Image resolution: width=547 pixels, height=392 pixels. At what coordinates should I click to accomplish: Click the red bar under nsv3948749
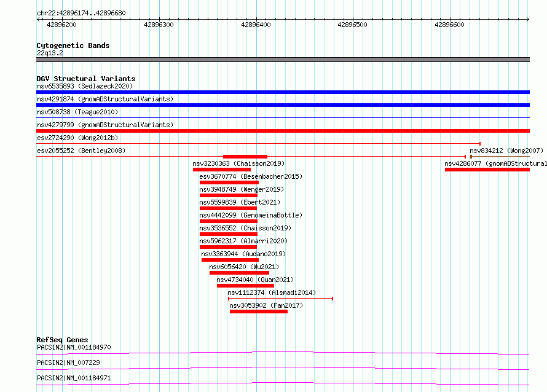click(229, 195)
